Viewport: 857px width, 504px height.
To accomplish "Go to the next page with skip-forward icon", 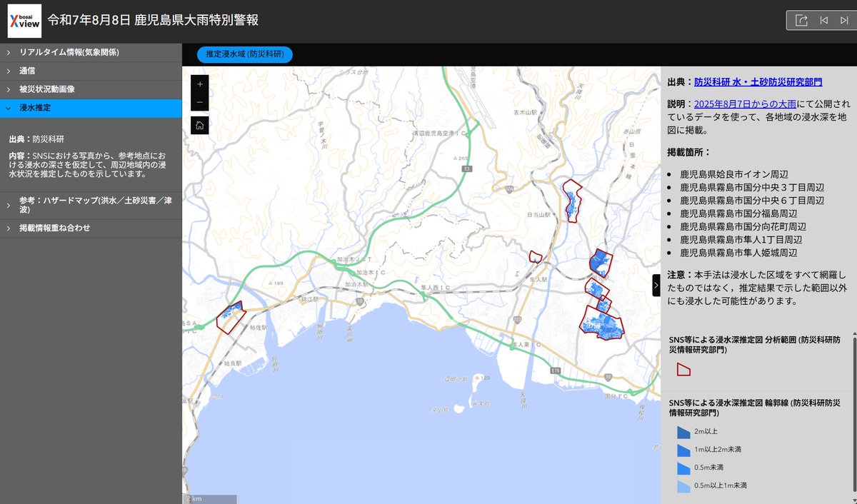I will point(843,21).
